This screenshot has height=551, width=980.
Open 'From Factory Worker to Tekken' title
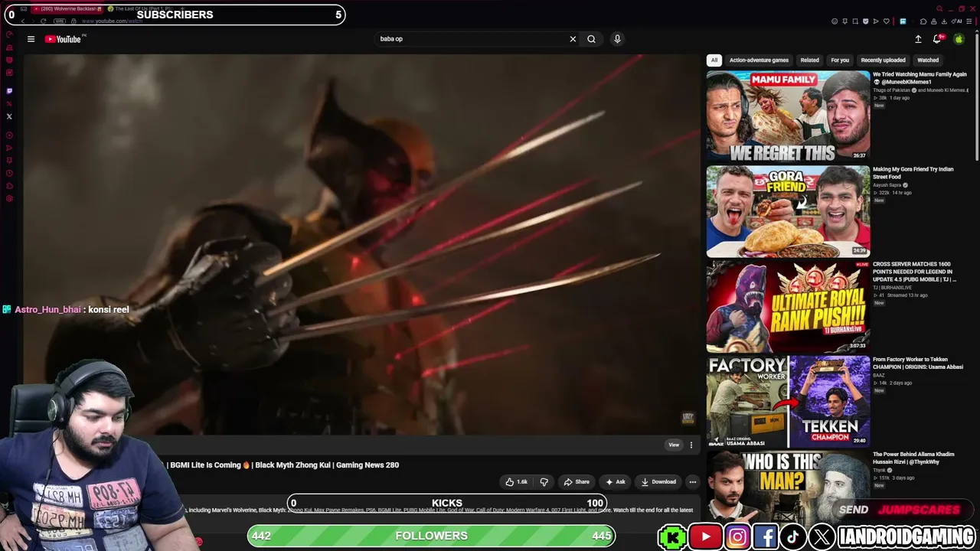tap(916, 363)
